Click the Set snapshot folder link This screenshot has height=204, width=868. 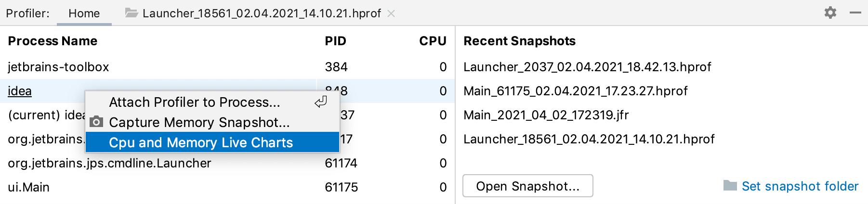(x=800, y=186)
